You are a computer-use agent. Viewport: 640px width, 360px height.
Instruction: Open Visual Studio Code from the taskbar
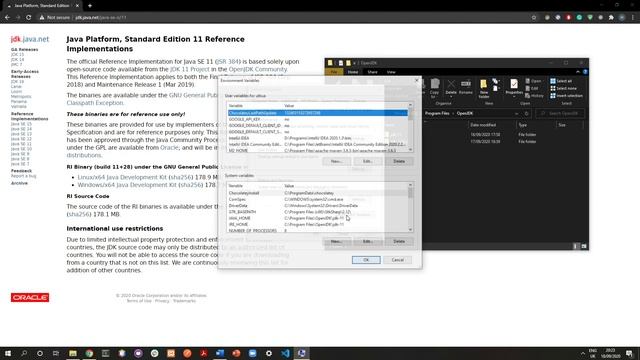point(285,353)
